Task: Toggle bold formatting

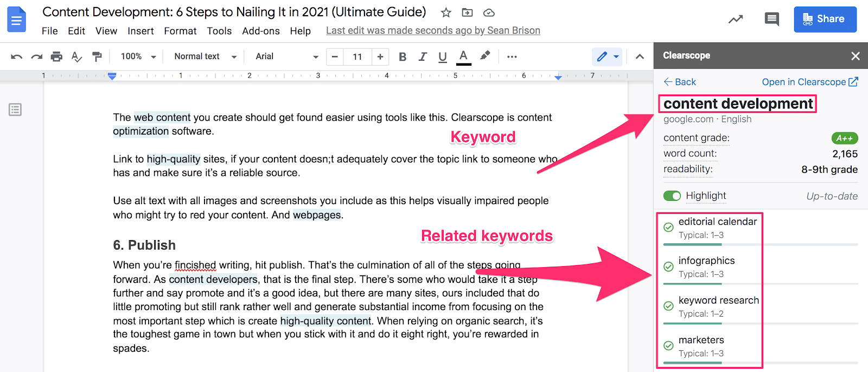Action: 403,56
